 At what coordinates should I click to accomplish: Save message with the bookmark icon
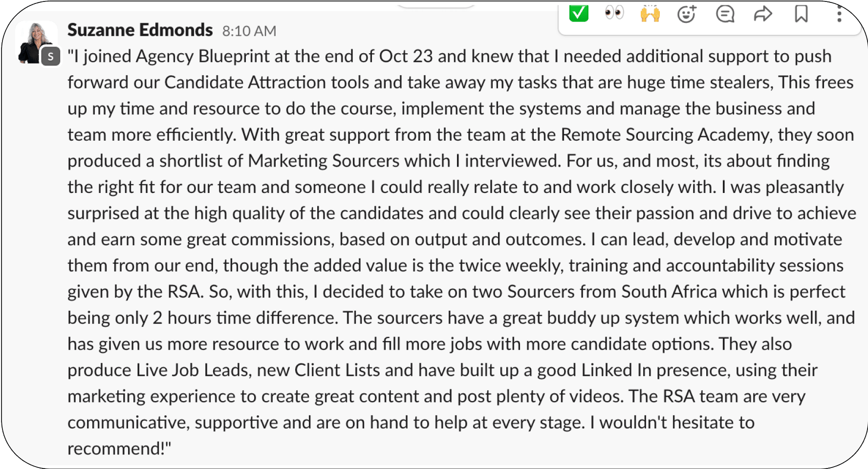pyautogui.click(x=801, y=14)
